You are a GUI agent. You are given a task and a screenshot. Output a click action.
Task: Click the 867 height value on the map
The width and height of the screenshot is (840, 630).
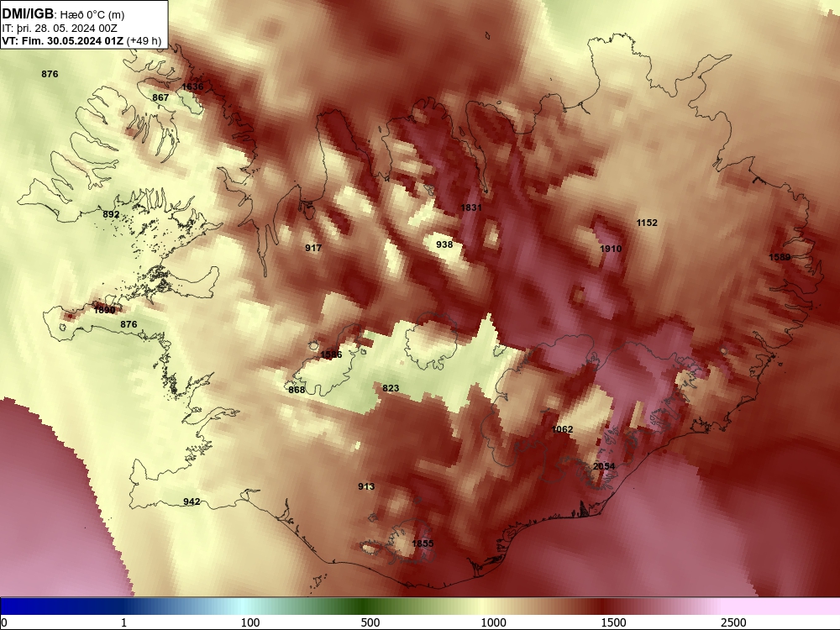(x=160, y=97)
